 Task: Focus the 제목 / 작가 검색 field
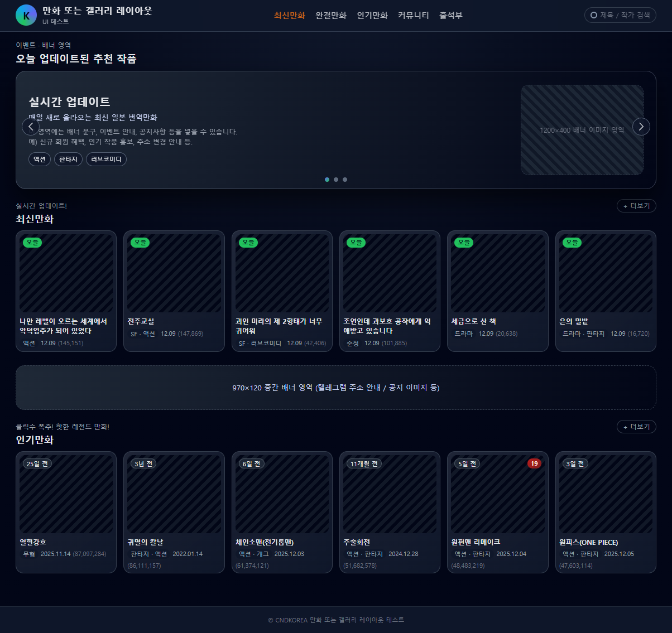(625, 15)
